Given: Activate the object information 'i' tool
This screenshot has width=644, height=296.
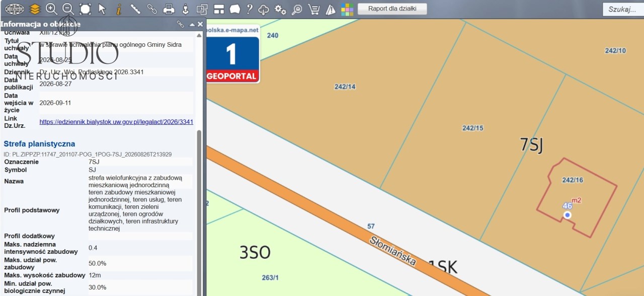Looking at the screenshot, I should tap(119, 9).
